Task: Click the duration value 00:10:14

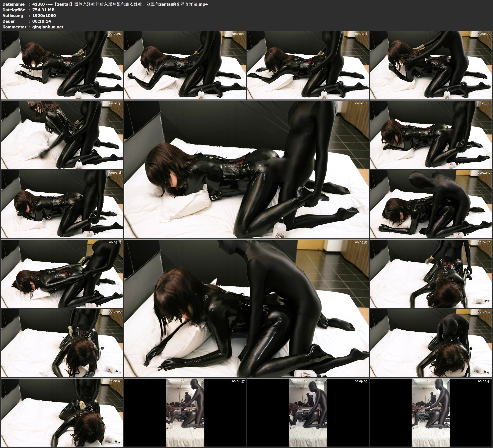Action: pos(42,21)
